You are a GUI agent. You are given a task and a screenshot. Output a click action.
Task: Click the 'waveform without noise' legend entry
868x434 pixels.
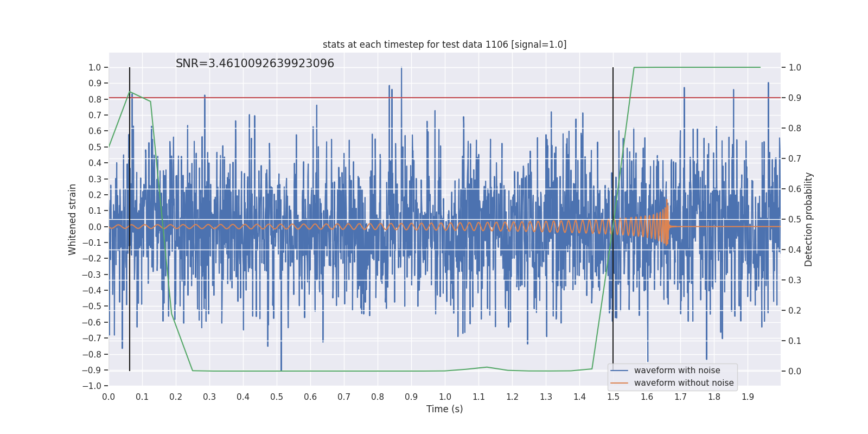684,383
